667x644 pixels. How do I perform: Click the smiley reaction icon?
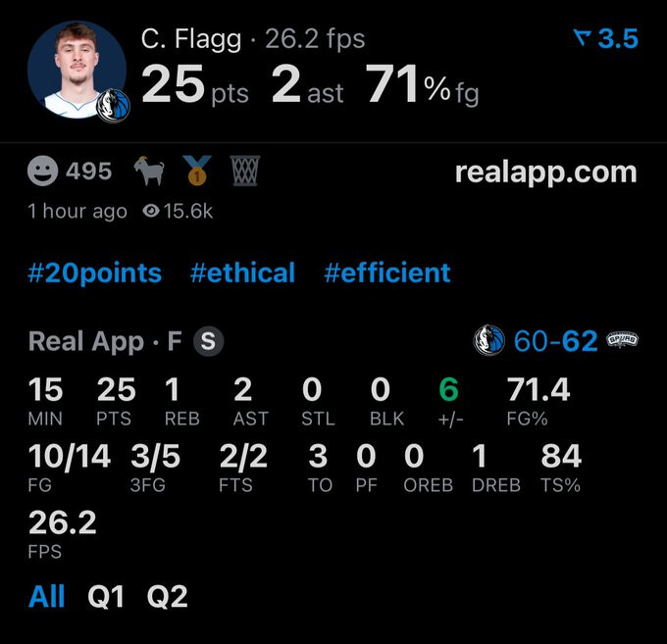[x=42, y=173]
